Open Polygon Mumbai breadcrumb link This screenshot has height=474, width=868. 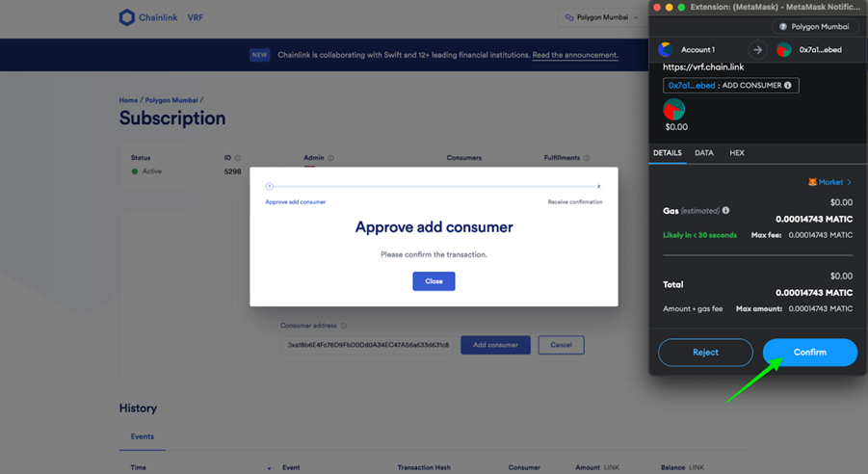[171, 100]
